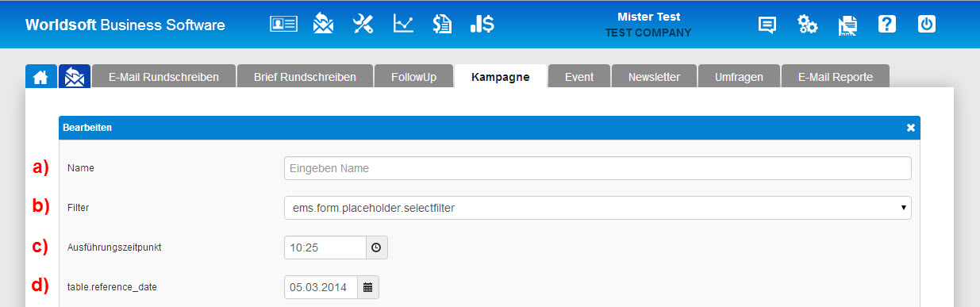
Task: Go to the home tab icon
Action: pyautogui.click(x=40, y=77)
